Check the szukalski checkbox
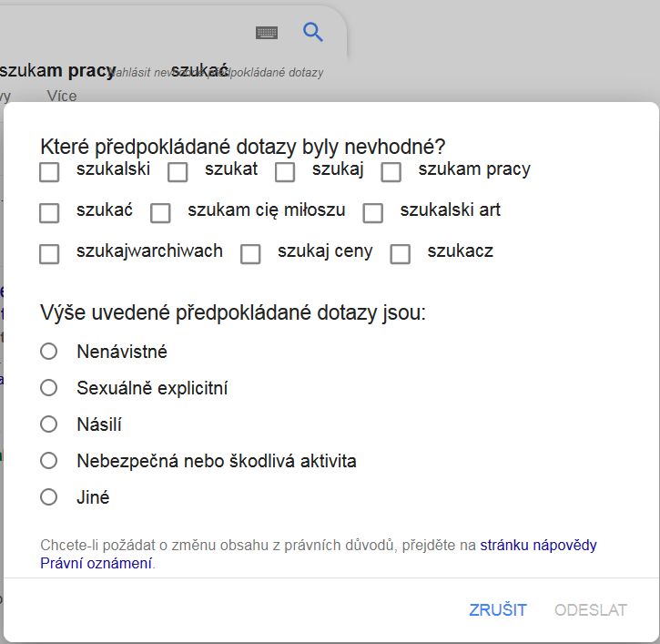The height and width of the screenshot is (644, 660). pyautogui.click(x=50, y=171)
